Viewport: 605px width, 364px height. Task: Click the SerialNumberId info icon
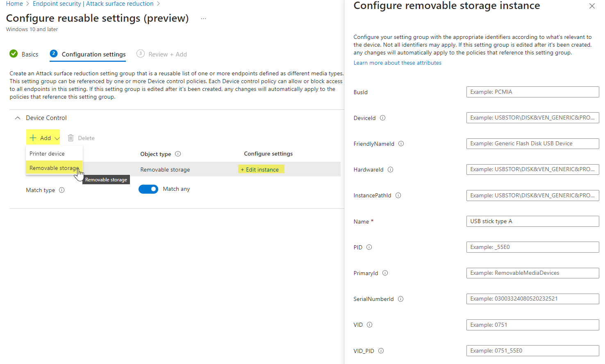pyautogui.click(x=400, y=298)
